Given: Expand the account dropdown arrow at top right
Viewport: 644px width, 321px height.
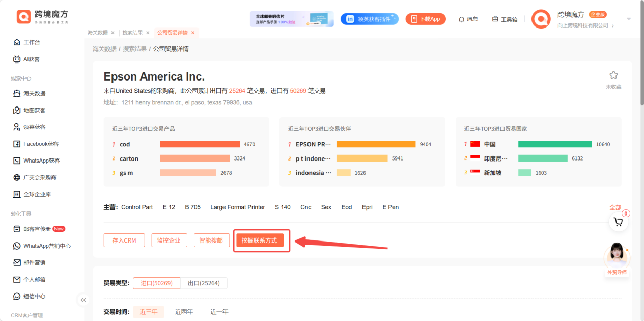Looking at the screenshot, I should tap(629, 19).
